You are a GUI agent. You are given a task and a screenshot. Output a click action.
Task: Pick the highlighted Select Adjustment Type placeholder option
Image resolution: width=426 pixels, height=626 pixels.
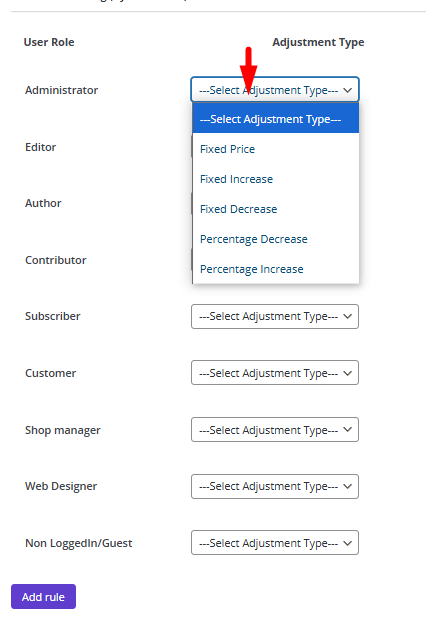(275, 119)
